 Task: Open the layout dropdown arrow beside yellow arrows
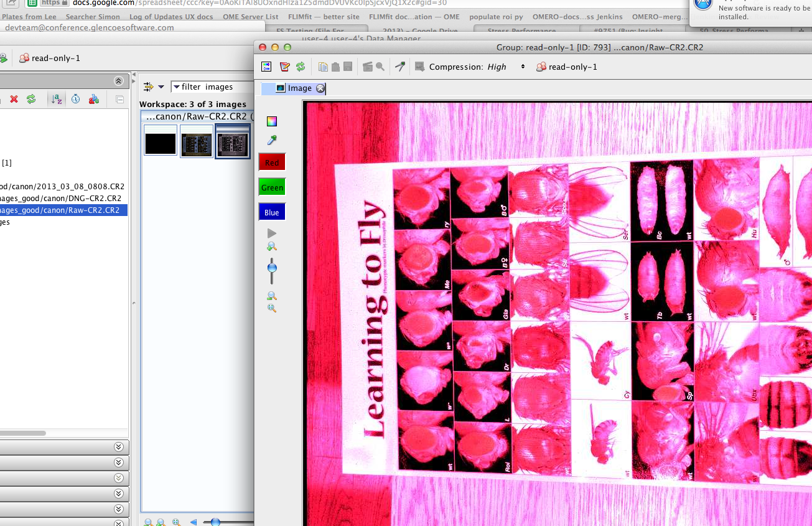coord(161,87)
